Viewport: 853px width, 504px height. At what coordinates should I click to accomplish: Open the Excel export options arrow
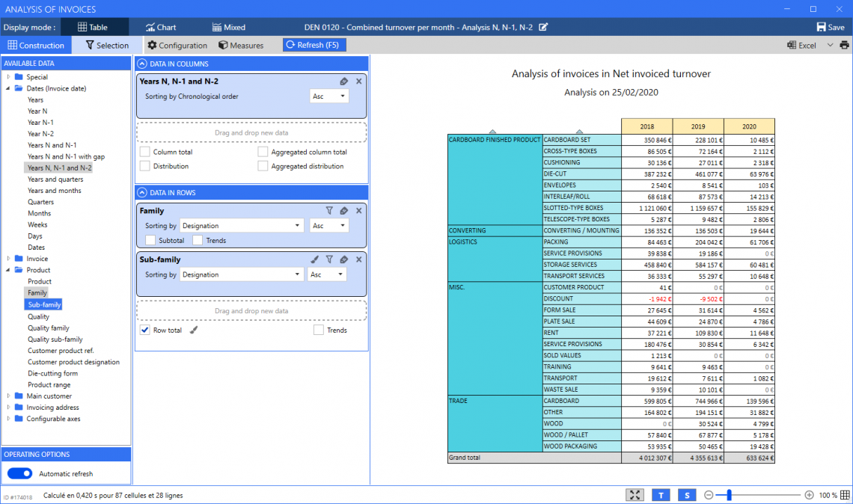pyautogui.click(x=830, y=45)
